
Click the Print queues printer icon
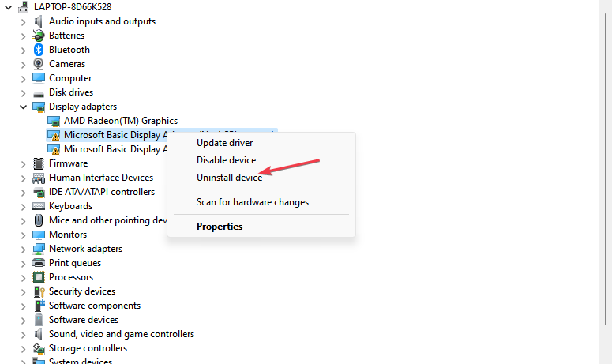(x=38, y=263)
